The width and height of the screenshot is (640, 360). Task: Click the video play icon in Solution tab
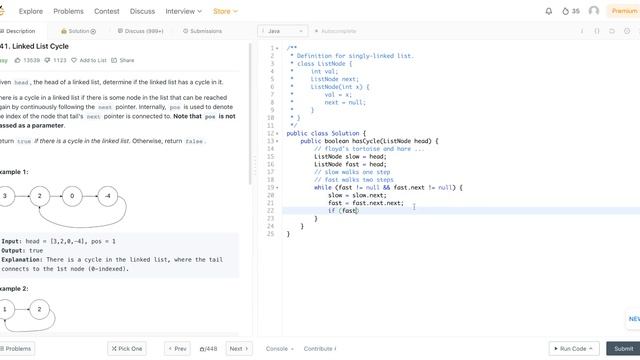(x=93, y=31)
